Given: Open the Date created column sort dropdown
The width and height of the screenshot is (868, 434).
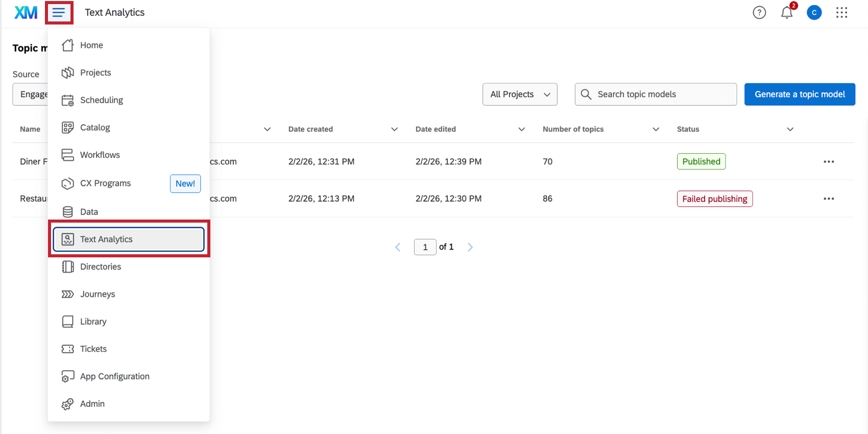Looking at the screenshot, I should pos(394,129).
